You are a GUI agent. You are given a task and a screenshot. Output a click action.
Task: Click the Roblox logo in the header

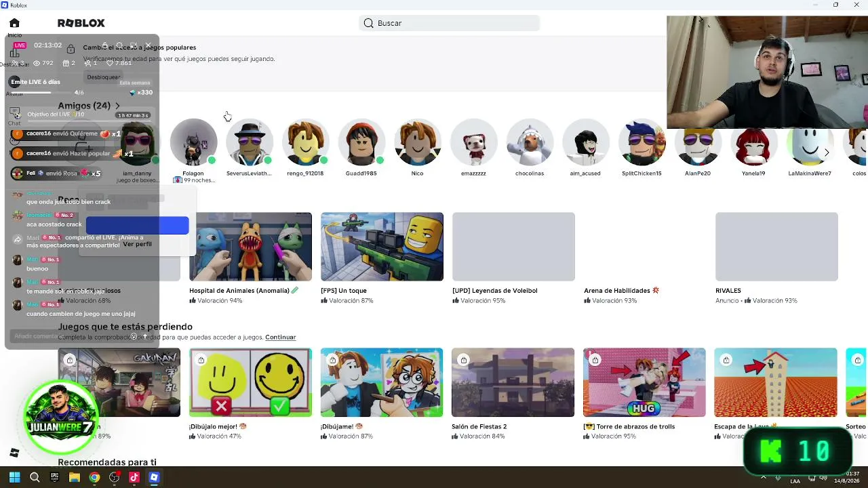click(x=81, y=23)
